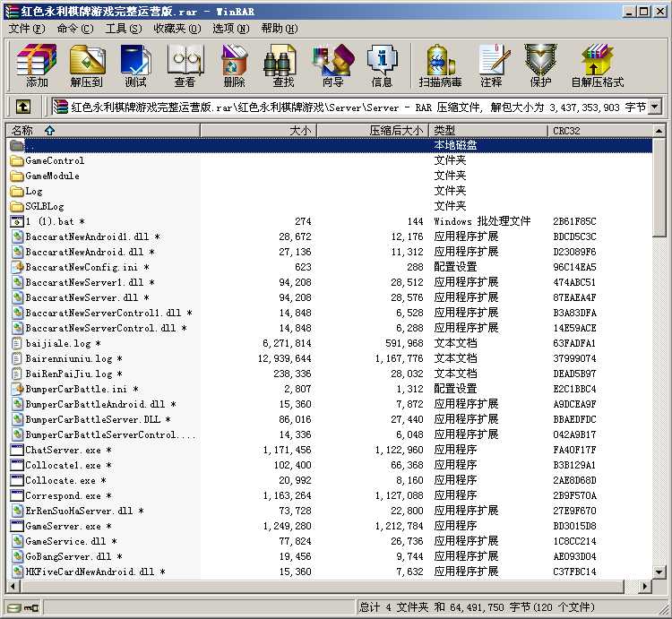The height and width of the screenshot is (619, 672).
Task: Select the file BumperCarBattleServer.DLL
Action: click(x=98, y=419)
